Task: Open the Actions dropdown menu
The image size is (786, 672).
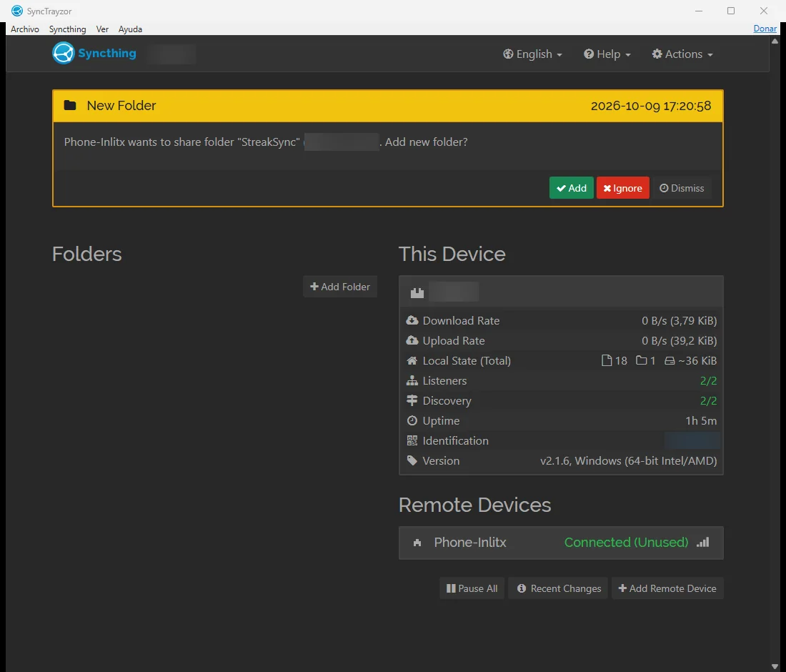Action: coord(682,54)
